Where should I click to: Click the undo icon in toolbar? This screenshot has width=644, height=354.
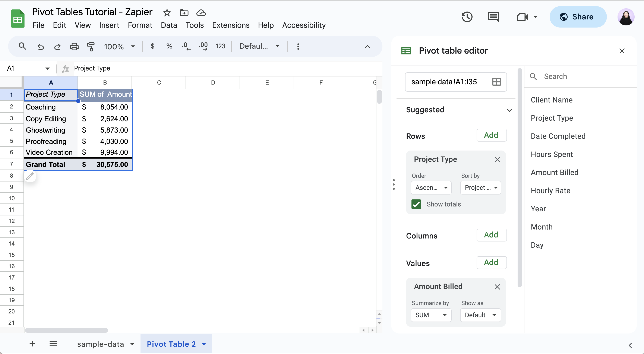(40, 46)
